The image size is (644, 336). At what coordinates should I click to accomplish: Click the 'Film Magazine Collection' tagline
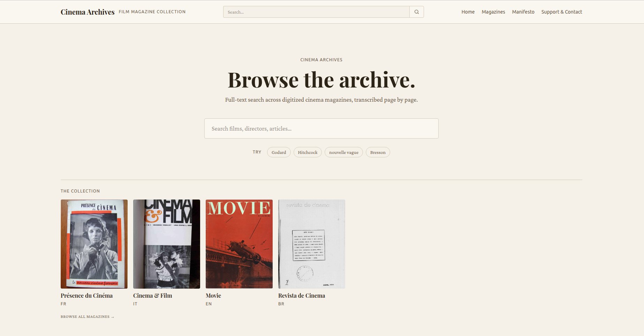click(x=152, y=12)
